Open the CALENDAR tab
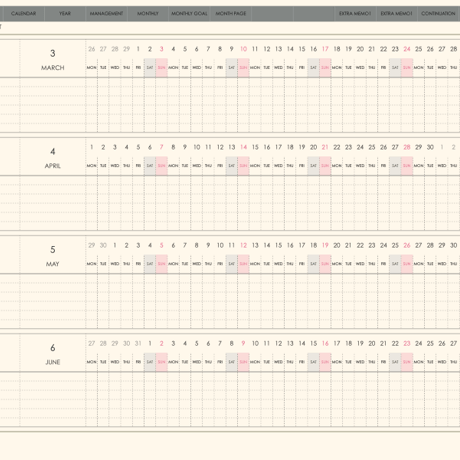Screen dimensions: 460x460 point(24,14)
